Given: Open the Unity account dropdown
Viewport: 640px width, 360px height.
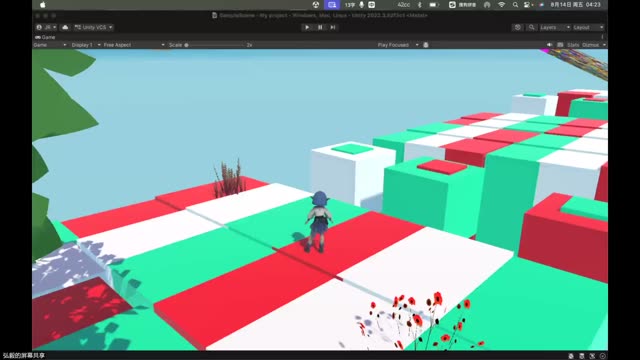Looking at the screenshot, I should click(46, 27).
